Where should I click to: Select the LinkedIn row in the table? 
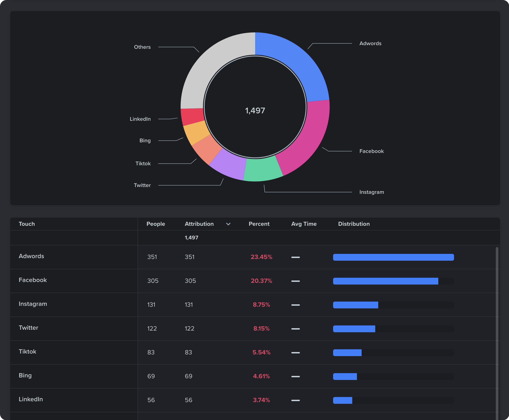pos(255,400)
